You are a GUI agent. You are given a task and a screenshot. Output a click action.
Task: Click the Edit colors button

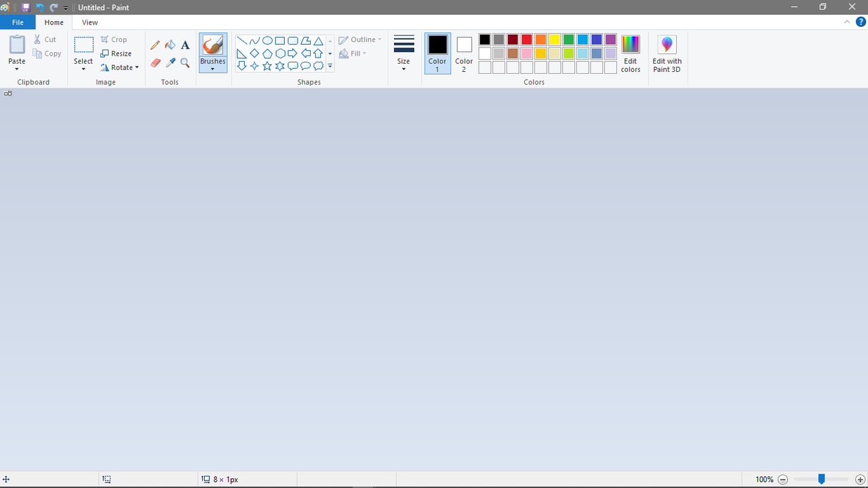[x=631, y=54]
